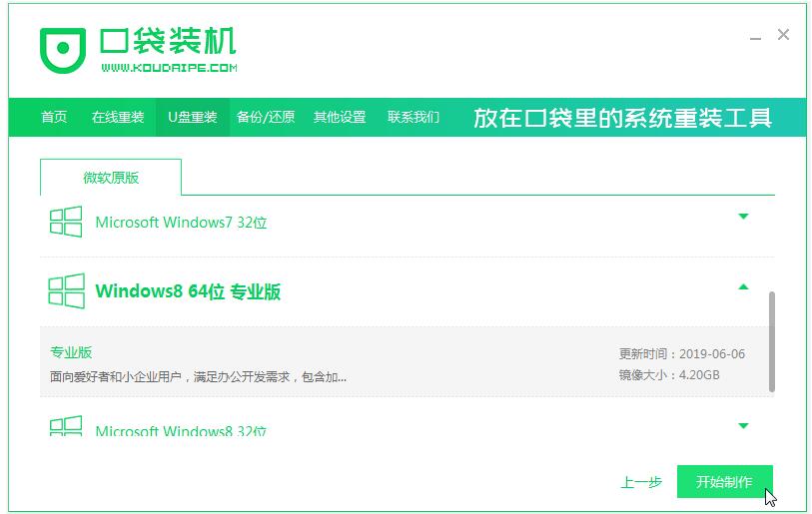This screenshot has height=514, width=812.
Task: Select the Microsoft Windows7 32位 row text
Action: click(x=181, y=223)
